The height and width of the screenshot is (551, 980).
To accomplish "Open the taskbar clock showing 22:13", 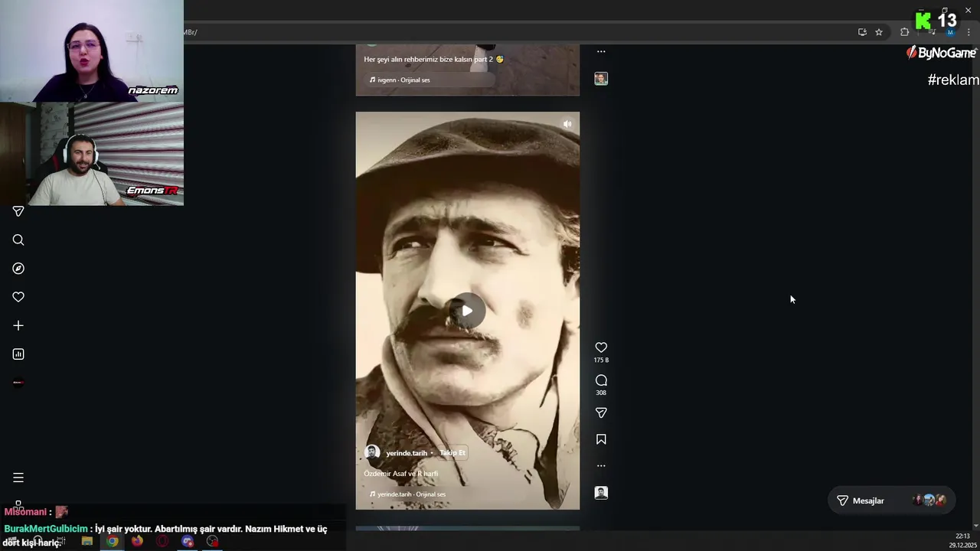I will coord(962,540).
